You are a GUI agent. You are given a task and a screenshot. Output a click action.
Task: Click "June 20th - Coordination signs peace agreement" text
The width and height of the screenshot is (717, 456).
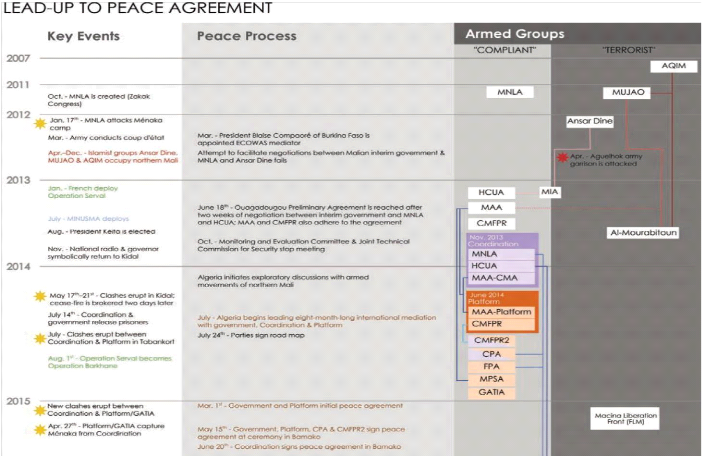[x=299, y=446]
